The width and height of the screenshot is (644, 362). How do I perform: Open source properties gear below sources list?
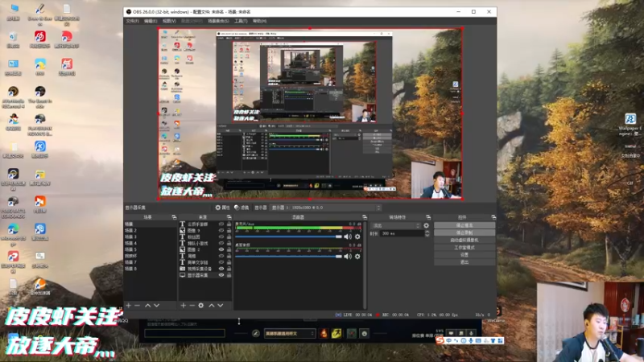pos(200,306)
